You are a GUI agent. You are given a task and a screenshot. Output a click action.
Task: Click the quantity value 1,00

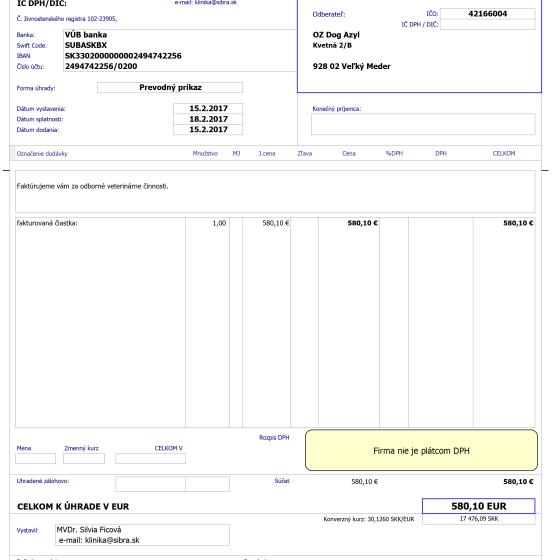[x=219, y=223]
